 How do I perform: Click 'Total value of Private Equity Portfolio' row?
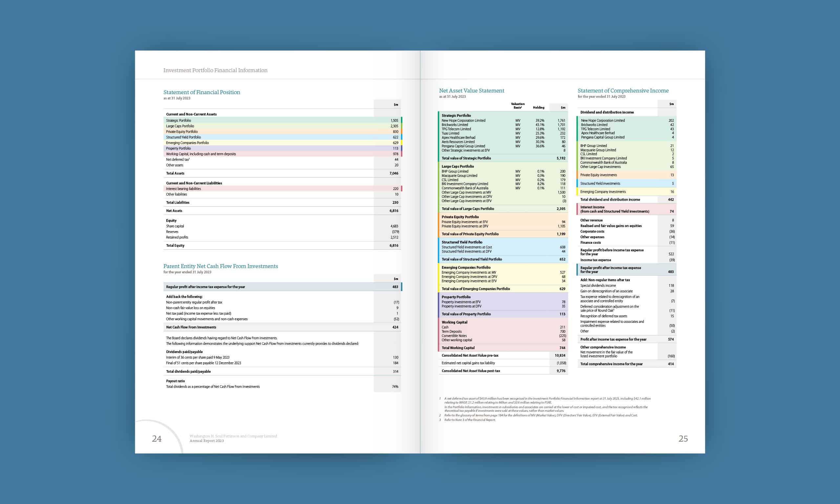click(x=503, y=234)
